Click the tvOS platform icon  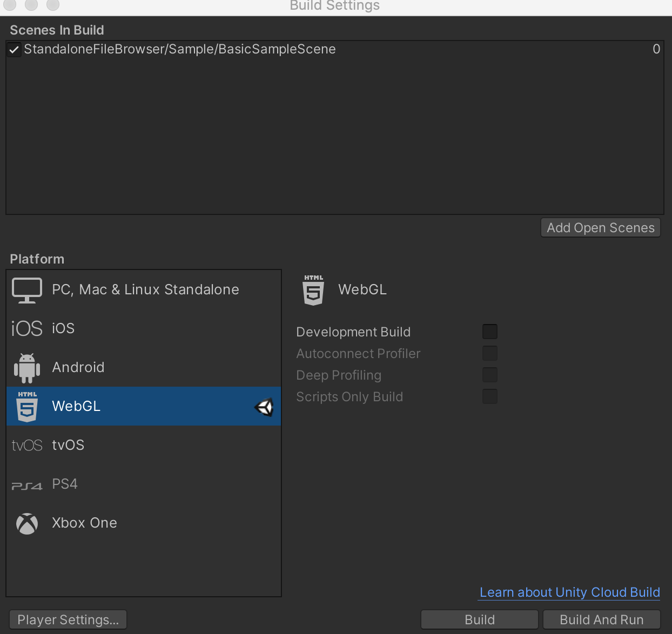click(x=27, y=446)
